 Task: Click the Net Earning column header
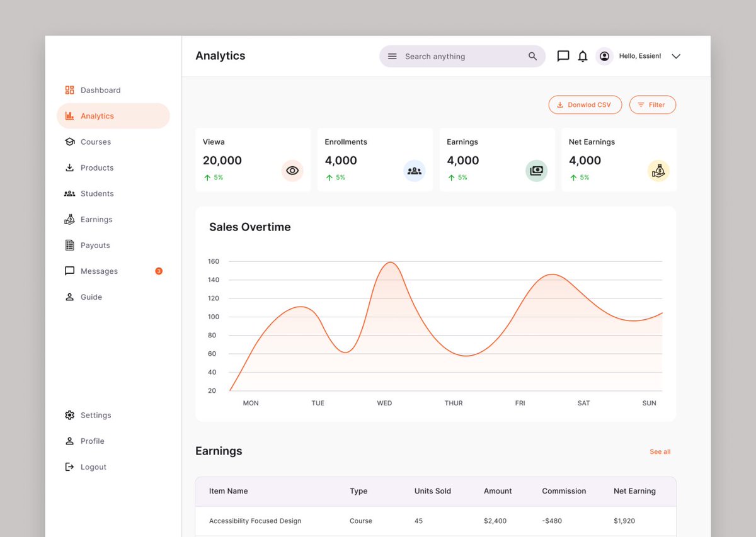[x=634, y=491]
